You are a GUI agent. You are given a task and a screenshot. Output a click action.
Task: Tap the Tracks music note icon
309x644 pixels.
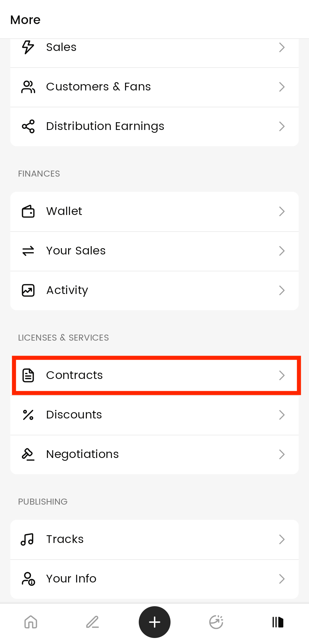[27, 540]
